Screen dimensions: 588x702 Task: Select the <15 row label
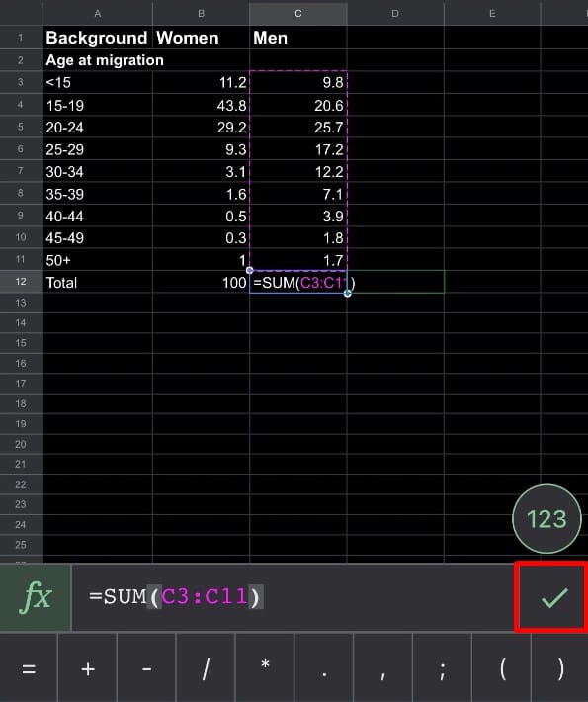tap(98, 82)
